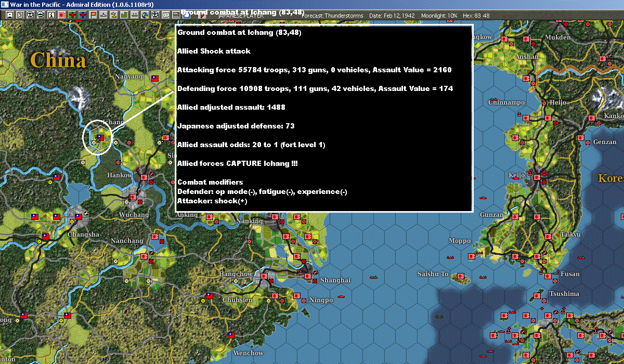Select the Japanese flag base at Hankow

point(144,177)
